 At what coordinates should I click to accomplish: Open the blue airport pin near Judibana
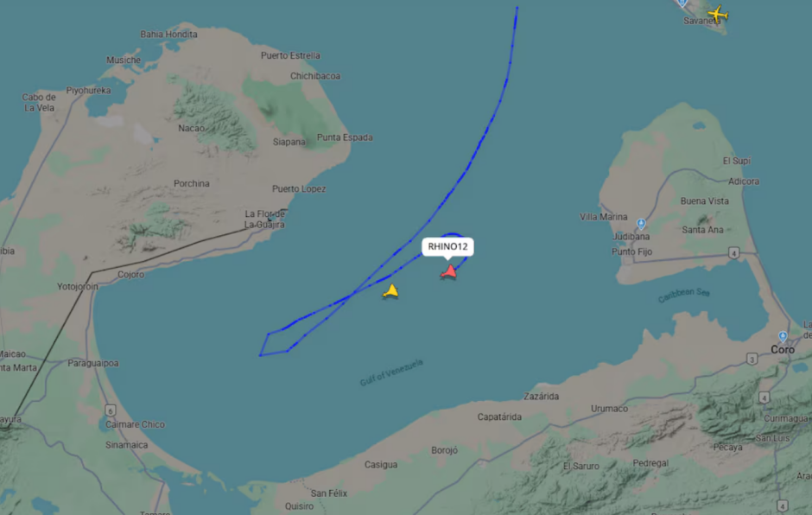click(x=641, y=224)
